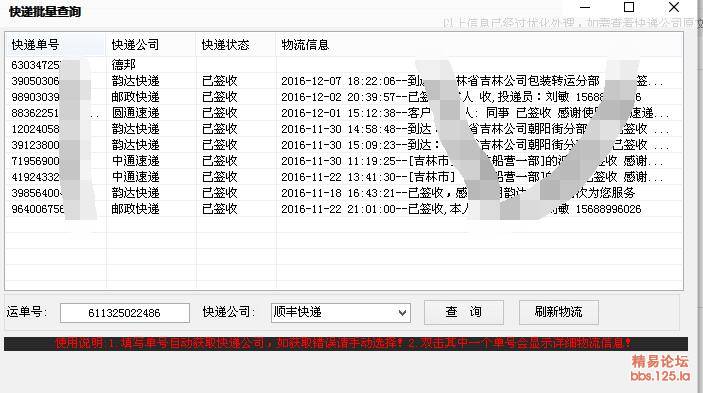703x393 pixels.
Task: Minimize the 快递批量查询 window
Action: [x=585, y=7]
